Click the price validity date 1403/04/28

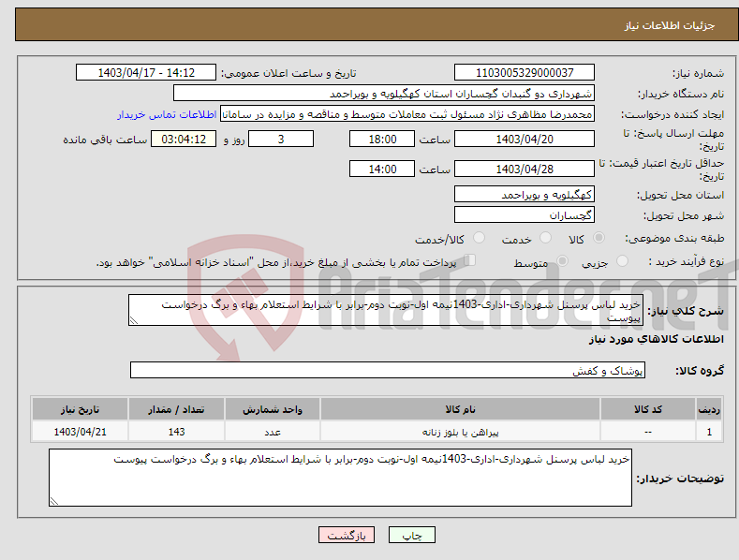pos(525,169)
